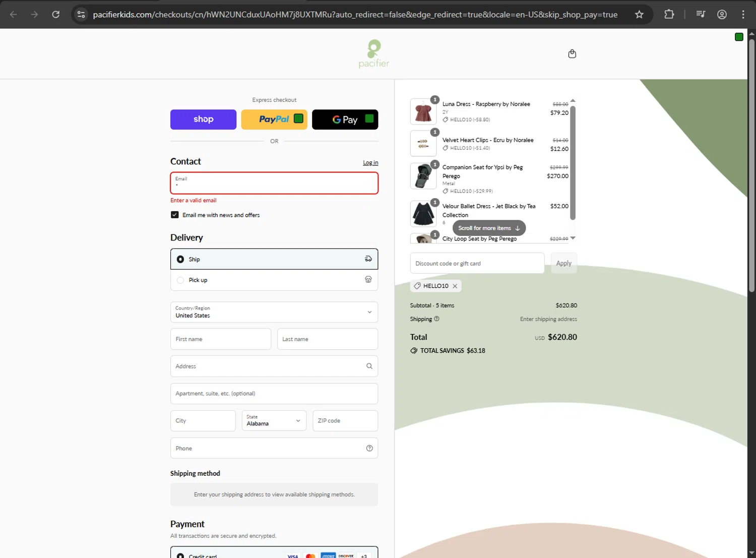Click the Enter a valid email error
The width and height of the screenshot is (756, 558).
pyautogui.click(x=194, y=200)
